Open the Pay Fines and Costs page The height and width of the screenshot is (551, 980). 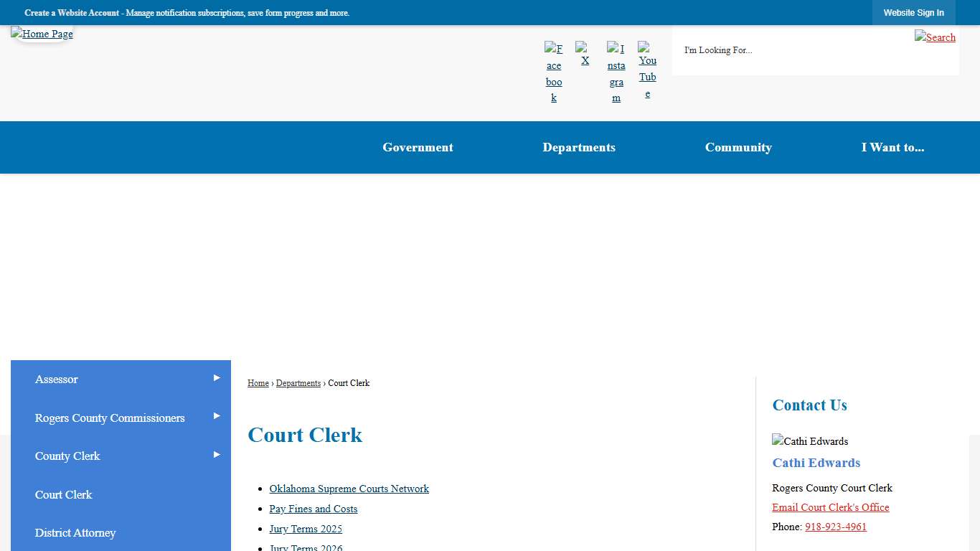click(x=313, y=509)
